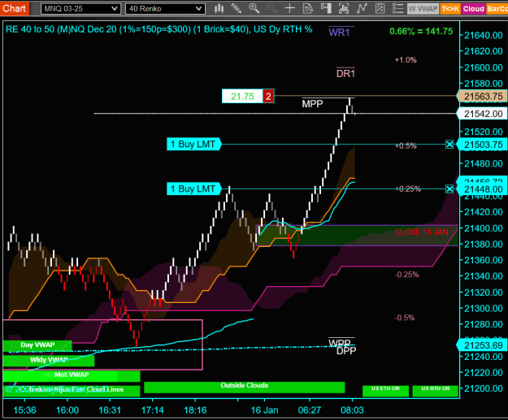Select the crosshair cursor icon
508x420 pixels.
289,9
